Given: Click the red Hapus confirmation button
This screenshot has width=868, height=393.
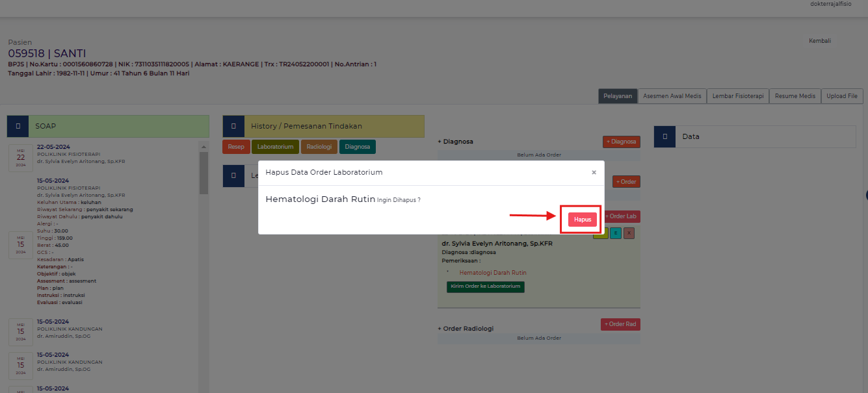Looking at the screenshot, I should [582, 220].
